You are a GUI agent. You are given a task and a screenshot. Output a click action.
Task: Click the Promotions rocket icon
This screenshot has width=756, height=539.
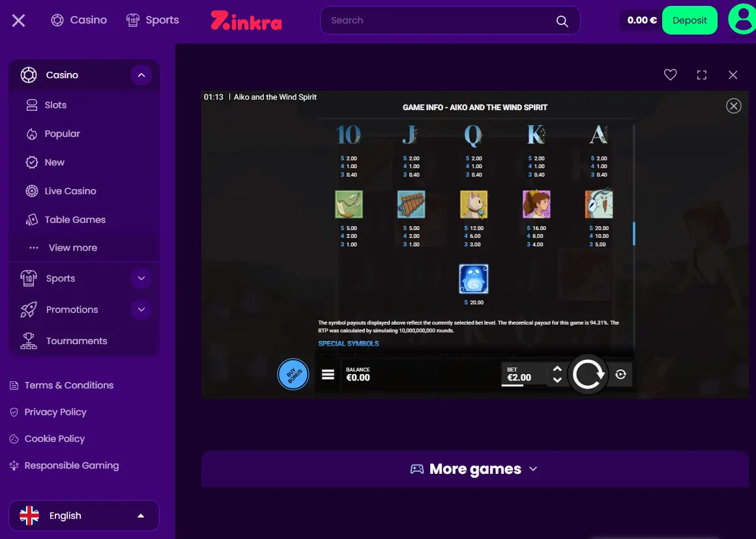[x=29, y=310]
